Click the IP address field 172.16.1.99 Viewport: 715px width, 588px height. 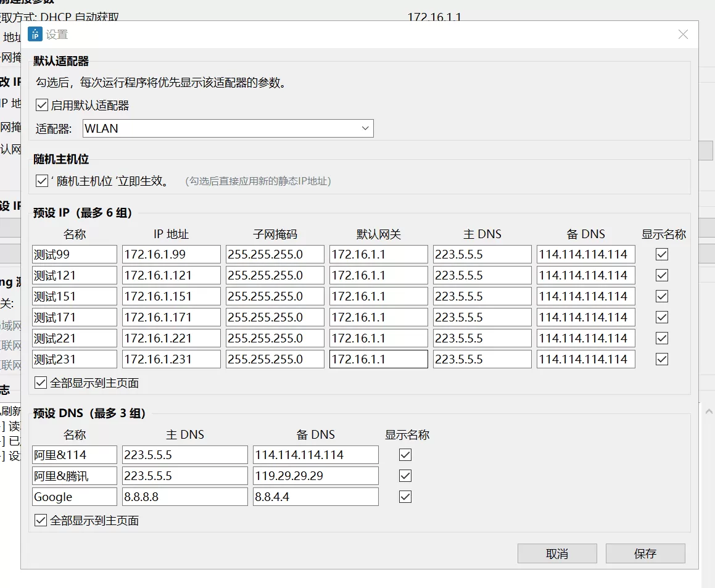point(172,254)
